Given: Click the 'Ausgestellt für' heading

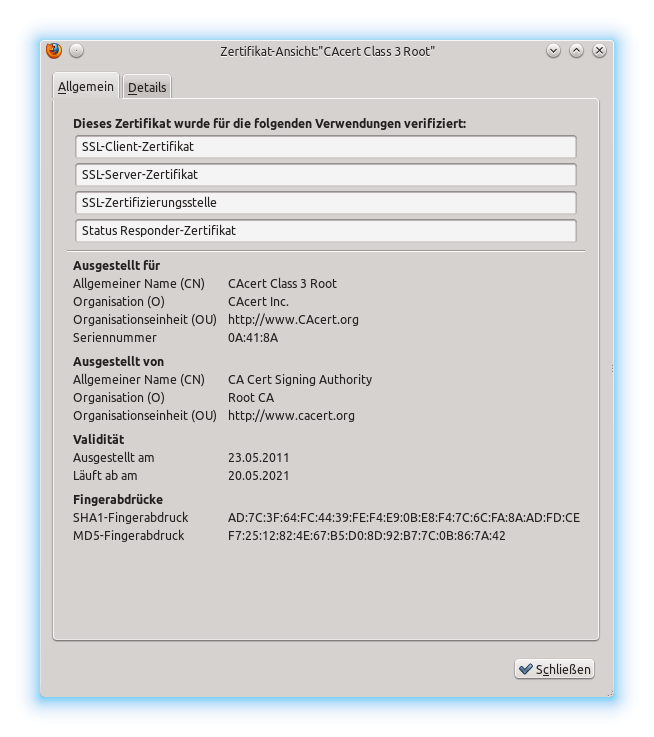Looking at the screenshot, I should point(116,266).
